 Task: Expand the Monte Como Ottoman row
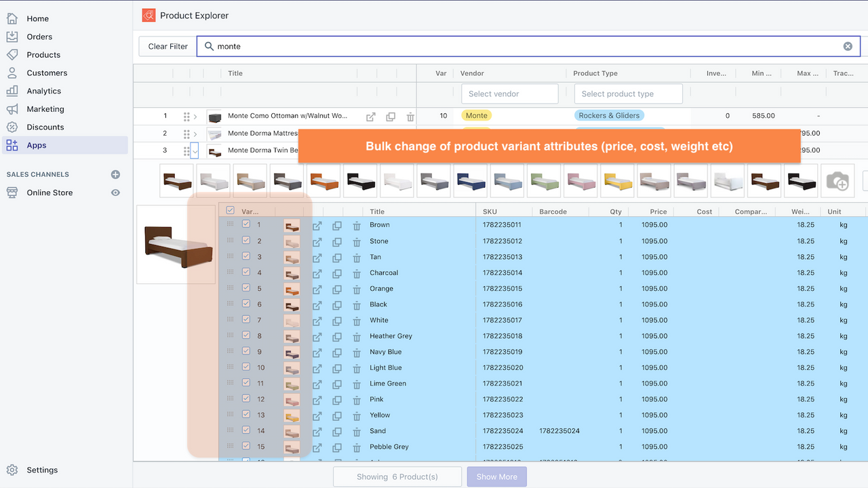click(x=195, y=117)
